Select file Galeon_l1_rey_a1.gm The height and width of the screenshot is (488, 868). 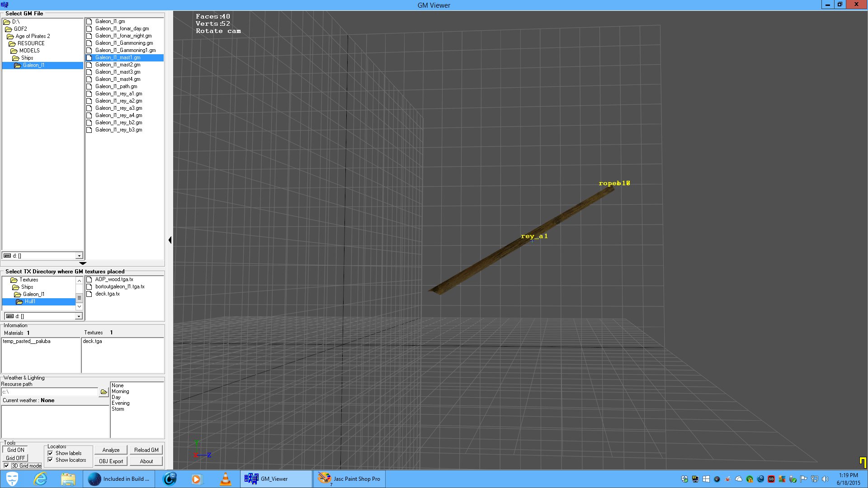(x=118, y=94)
